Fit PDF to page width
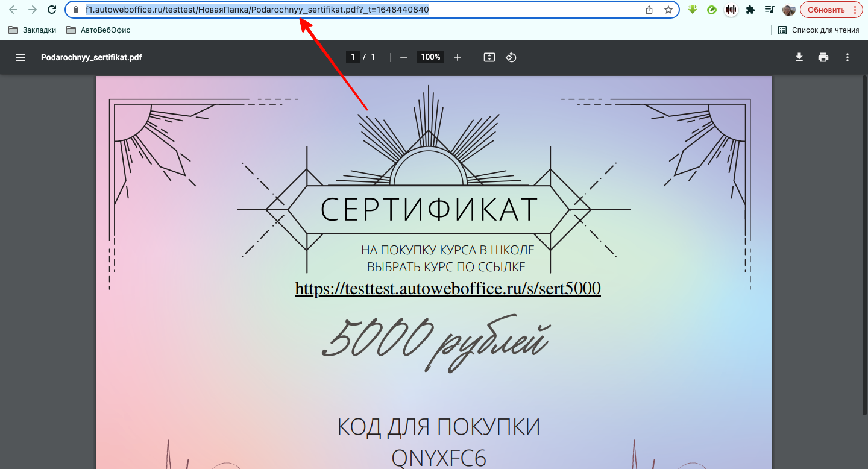Viewport: 868px width, 469px height. coord(489,57)
